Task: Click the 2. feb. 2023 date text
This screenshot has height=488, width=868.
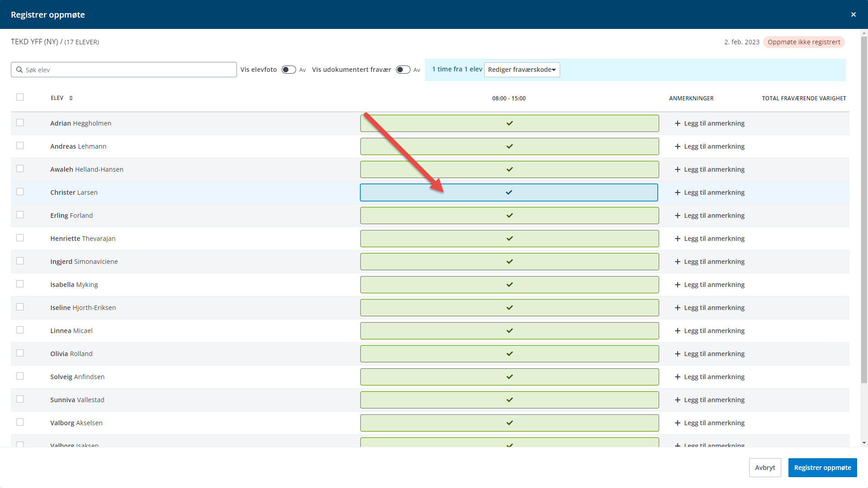Action: click(x=741, y=42)
